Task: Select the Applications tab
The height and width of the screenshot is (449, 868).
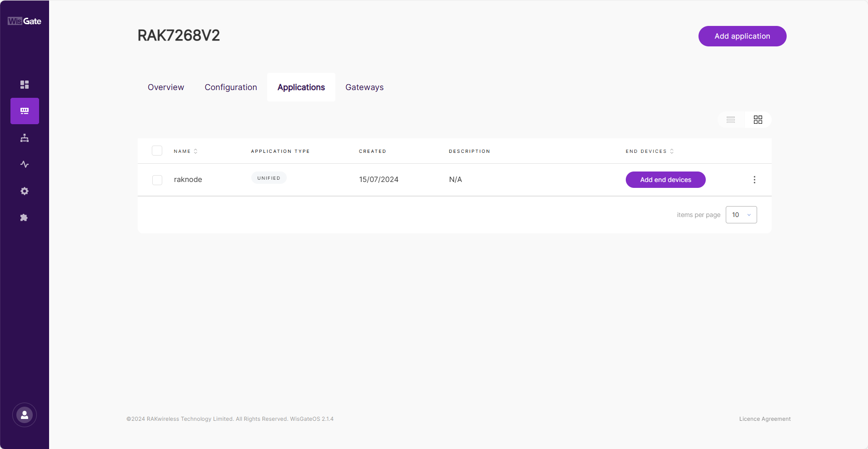Action: pos(301,87)
